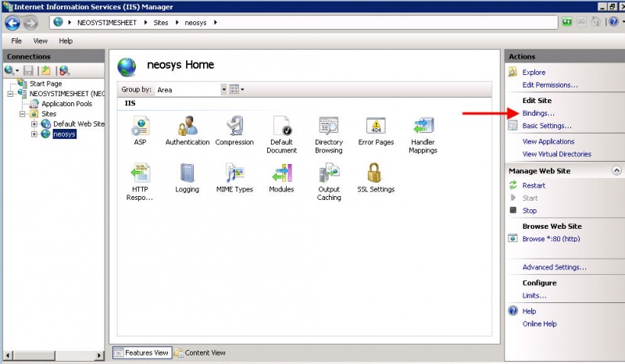625x364 pixels.
Task: Open Advanced Settings link
Action: (554, 267)
